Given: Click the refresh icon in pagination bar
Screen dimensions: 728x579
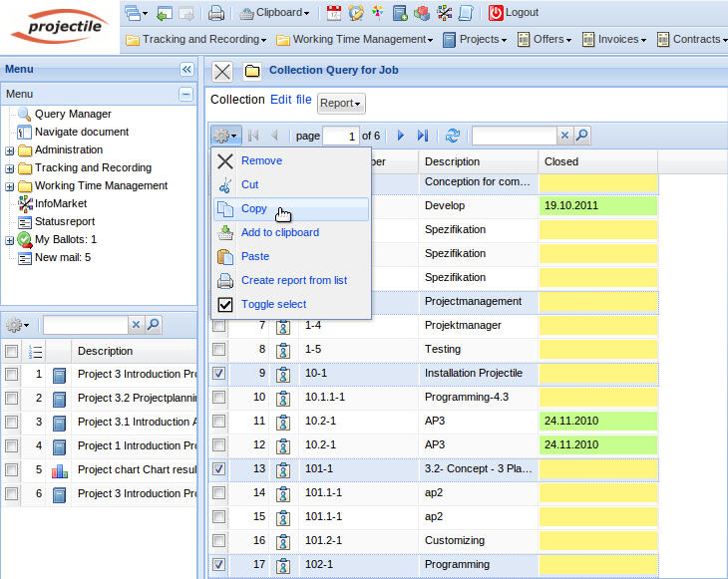Looking at the screenshot, I should click(x=453, y=136).
